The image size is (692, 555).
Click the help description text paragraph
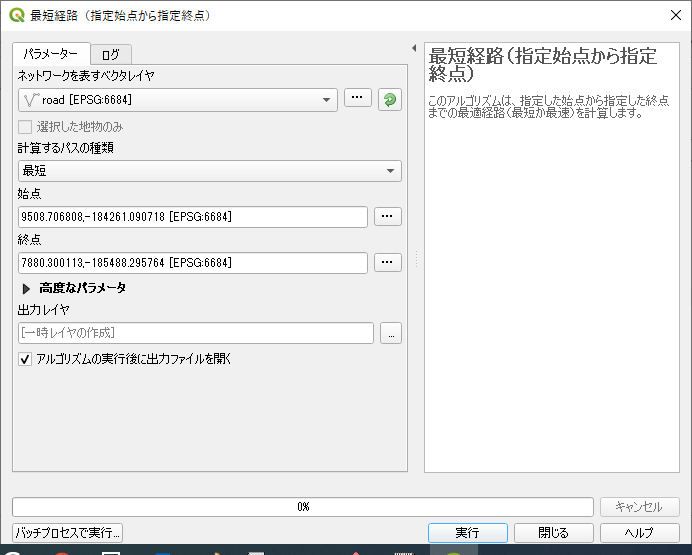pos(548,106)
